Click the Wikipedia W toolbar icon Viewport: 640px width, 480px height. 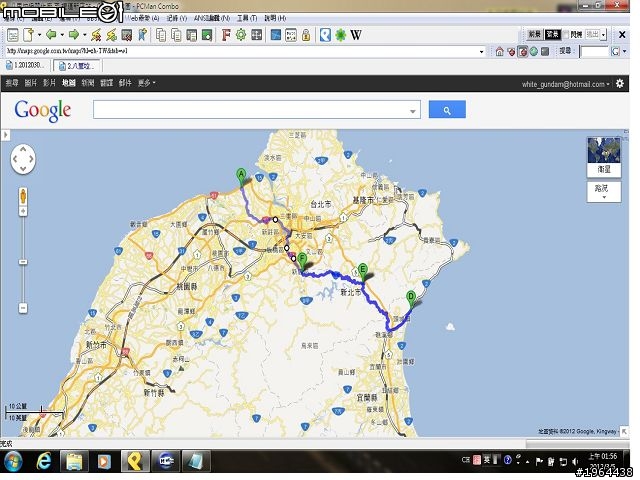coord(356,35)
